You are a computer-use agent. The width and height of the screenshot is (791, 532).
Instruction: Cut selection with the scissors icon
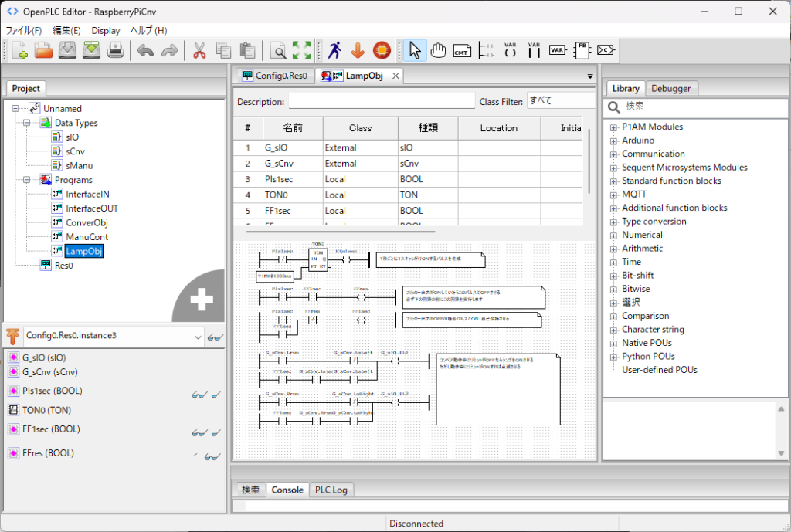tap(200, 50)
